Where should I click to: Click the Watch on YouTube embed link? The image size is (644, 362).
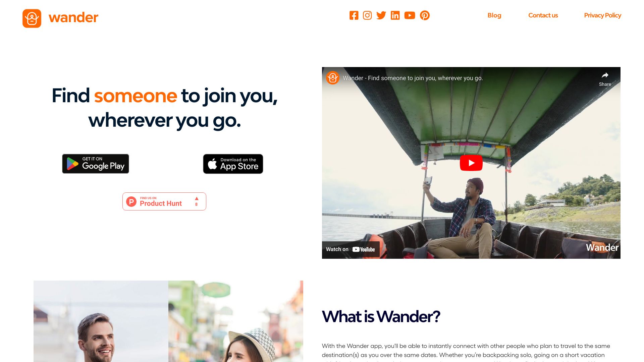[351, 249]
